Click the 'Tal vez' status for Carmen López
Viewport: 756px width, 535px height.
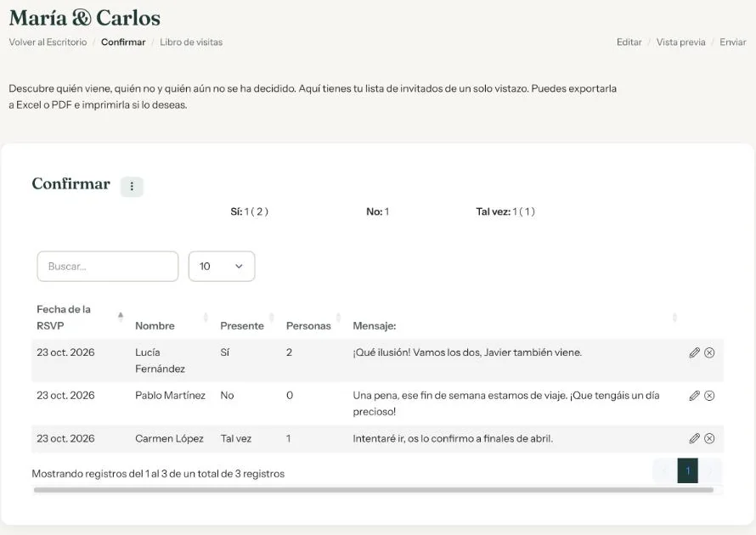point(236,438)
